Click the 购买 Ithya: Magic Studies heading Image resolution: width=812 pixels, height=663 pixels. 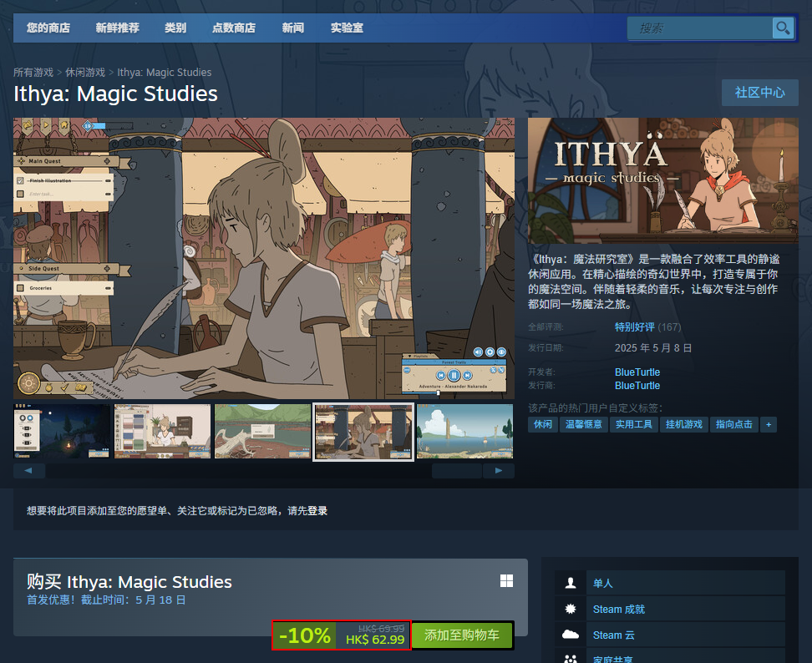(129, 582)
